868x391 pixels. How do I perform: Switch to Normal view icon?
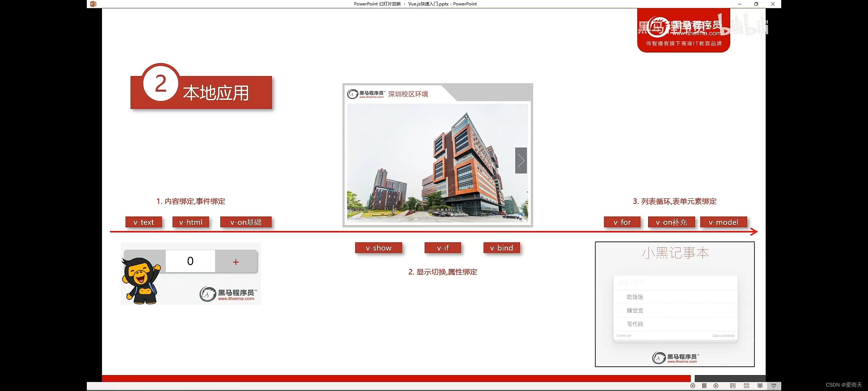pos(733,386)
